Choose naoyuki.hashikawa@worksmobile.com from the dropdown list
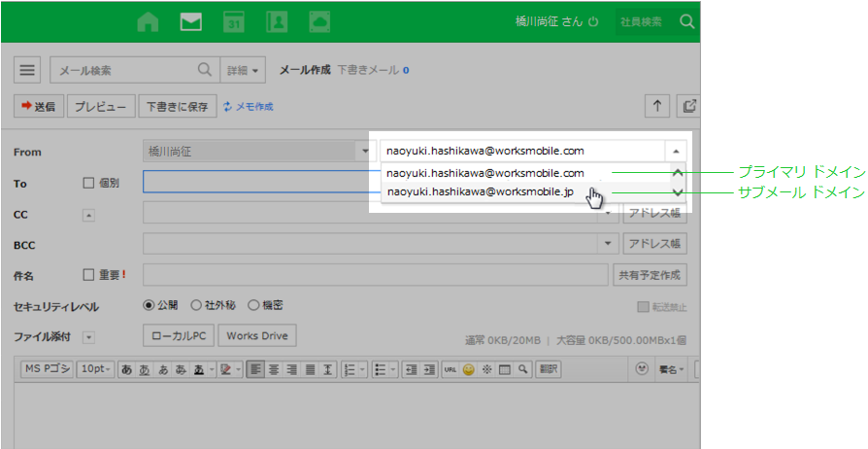 [484, 173]
